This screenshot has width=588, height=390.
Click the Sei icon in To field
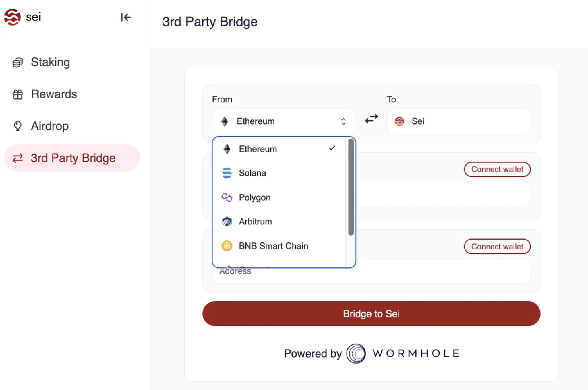(x=399, y=121)
